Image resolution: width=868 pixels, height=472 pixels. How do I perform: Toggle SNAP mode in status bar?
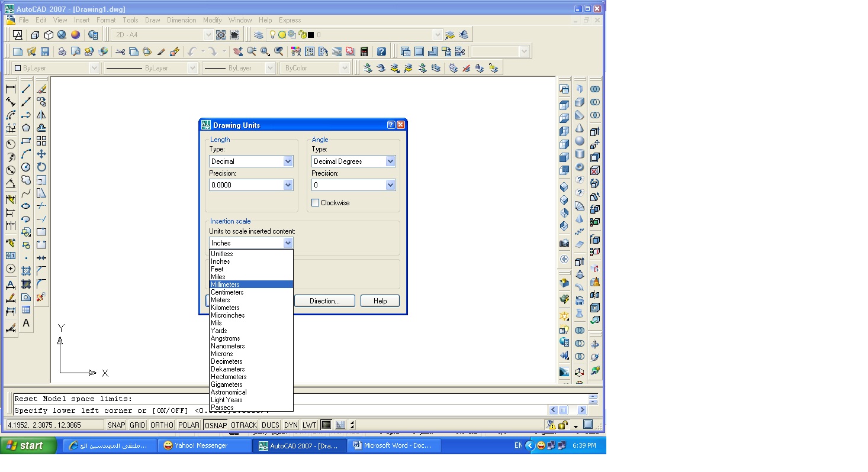point(116,425)
